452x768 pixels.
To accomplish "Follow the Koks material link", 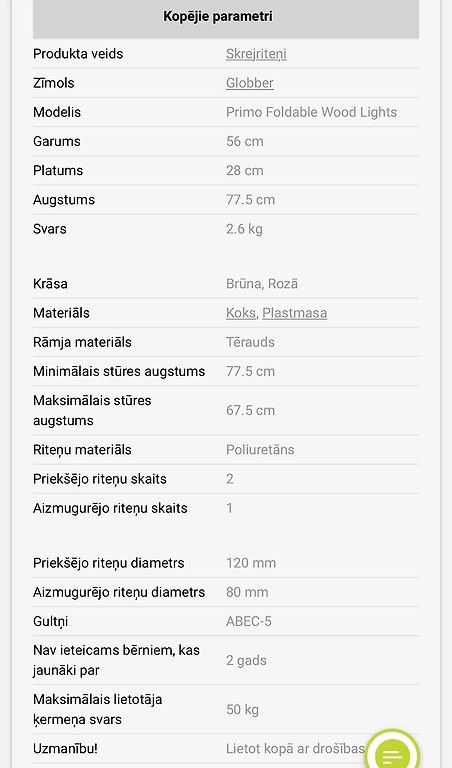I will point(240,313).
